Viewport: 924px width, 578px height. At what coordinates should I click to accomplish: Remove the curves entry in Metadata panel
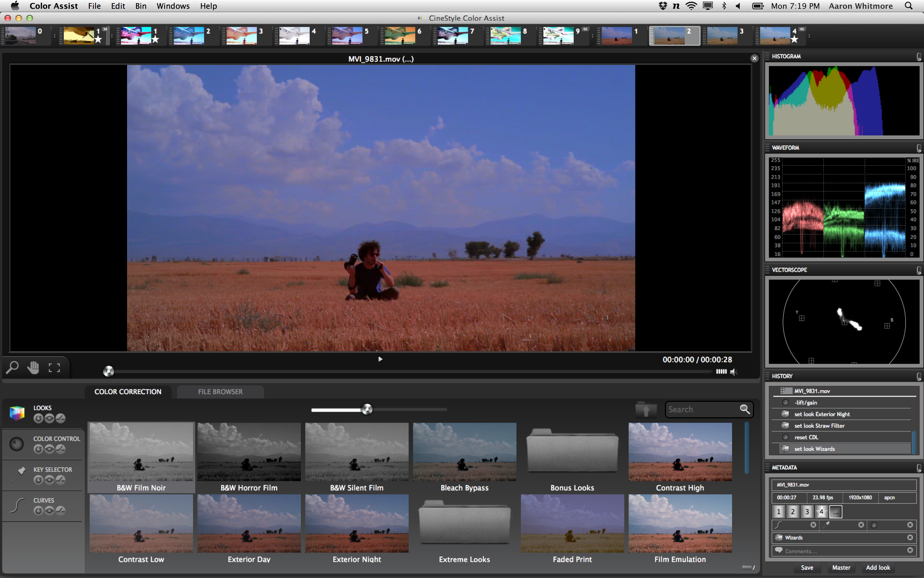coord(813,525)
